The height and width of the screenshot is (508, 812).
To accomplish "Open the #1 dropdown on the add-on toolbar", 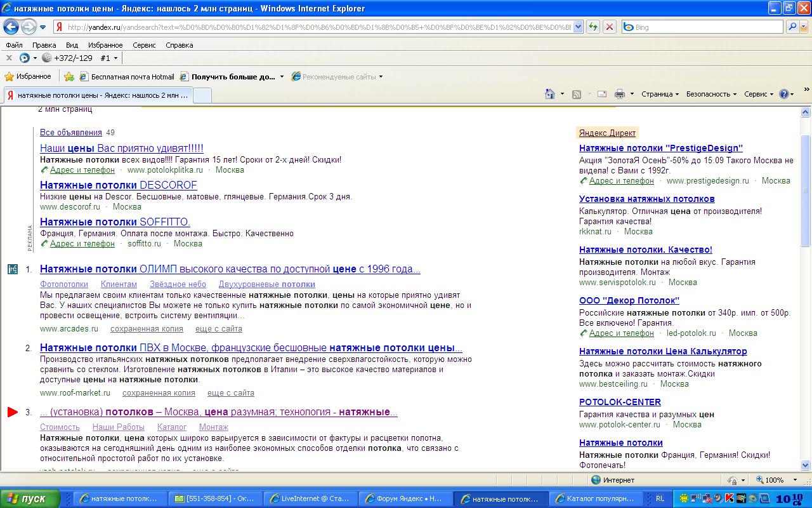I will 109,58.
